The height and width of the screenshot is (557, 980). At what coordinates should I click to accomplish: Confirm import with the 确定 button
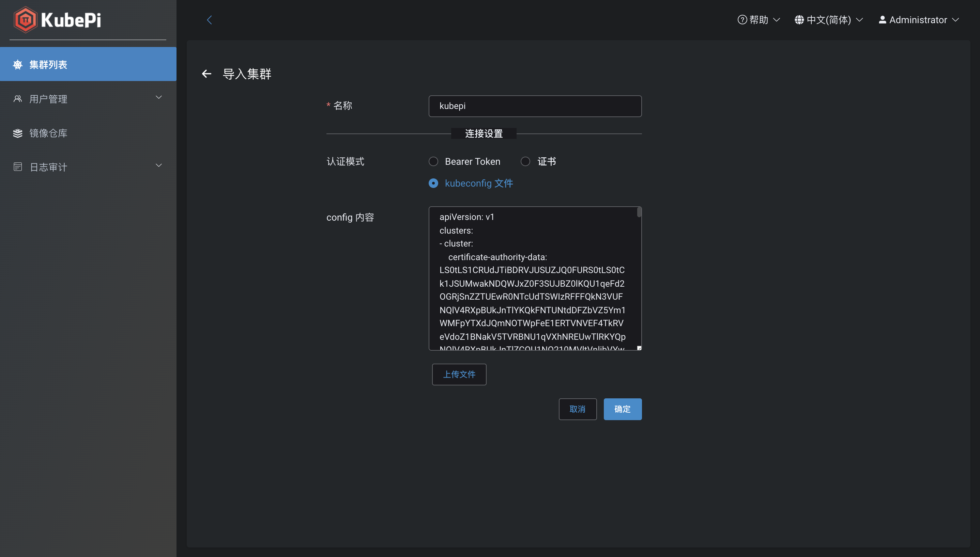(622, 409)
